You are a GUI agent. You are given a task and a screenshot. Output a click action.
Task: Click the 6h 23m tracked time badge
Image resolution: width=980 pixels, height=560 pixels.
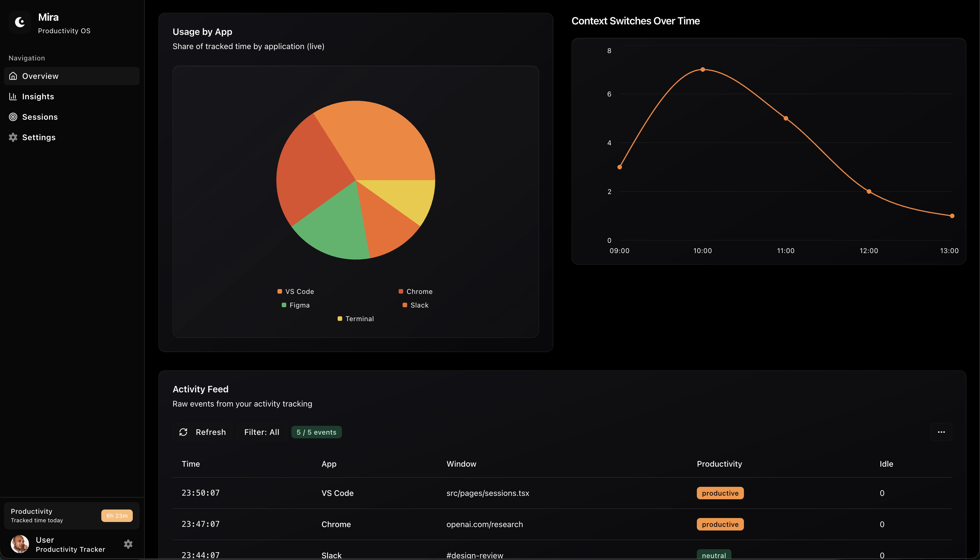pyautogui.click(x=117, y=516)
